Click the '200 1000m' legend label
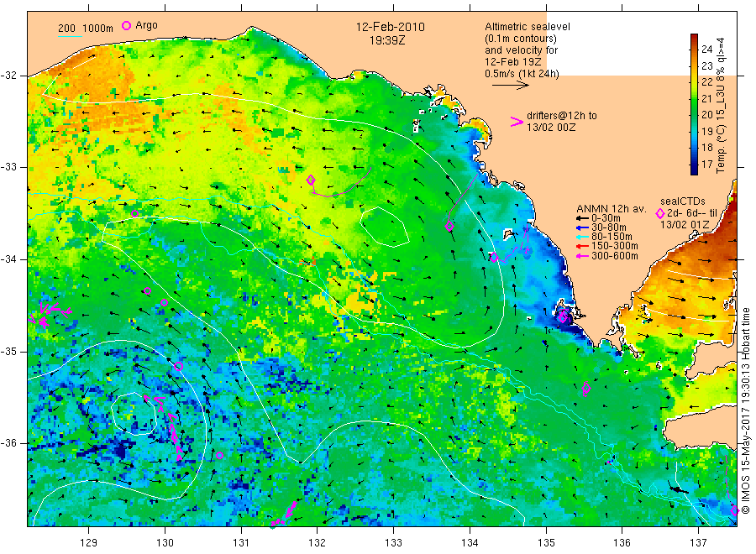756x554 pixels. coord(86,29)
